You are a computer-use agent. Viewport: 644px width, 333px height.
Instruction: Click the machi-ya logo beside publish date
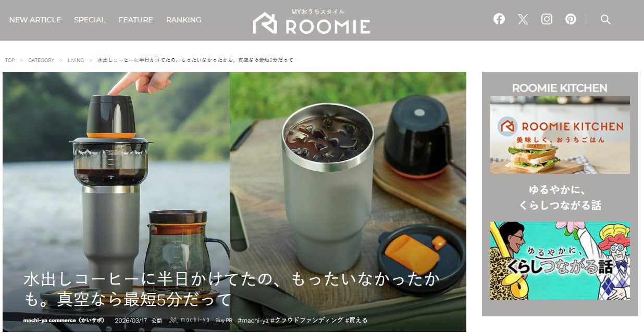point(190,320)
